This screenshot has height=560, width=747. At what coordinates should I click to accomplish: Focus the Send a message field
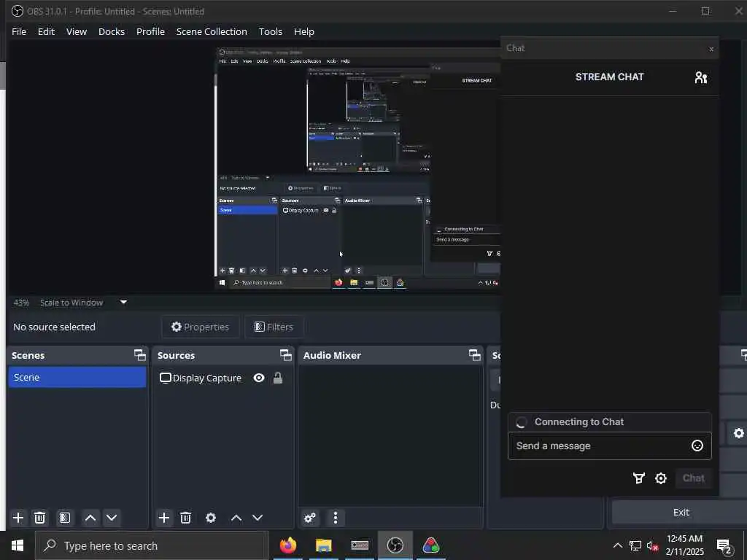[609, 446]
